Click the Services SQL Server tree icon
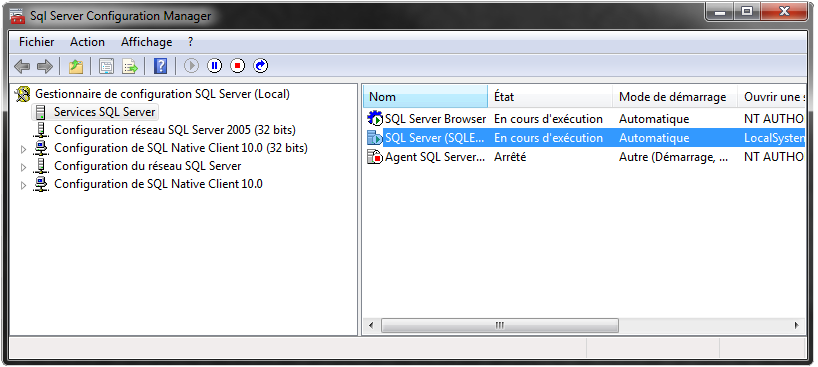 point(41,112)
